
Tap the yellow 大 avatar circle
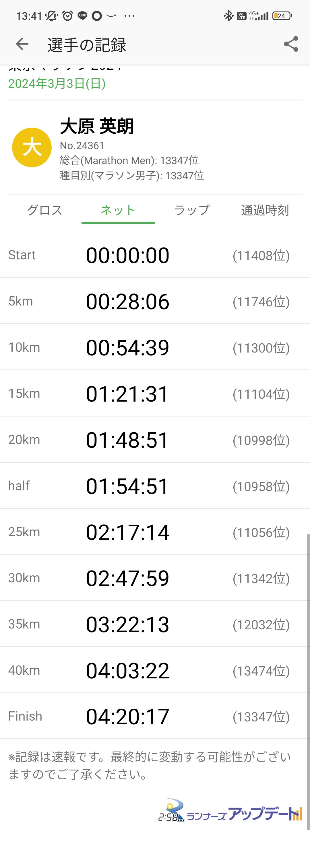pyautogui.click(x=32, y=148)
